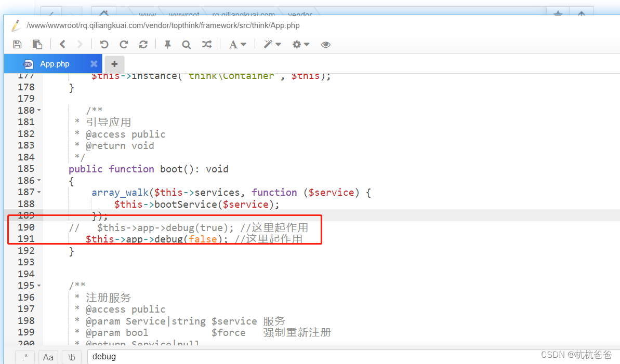620x364 pixels.
Task: Click the CSDN @杭杭爸爸 link
Action: [x=576, y=355]
